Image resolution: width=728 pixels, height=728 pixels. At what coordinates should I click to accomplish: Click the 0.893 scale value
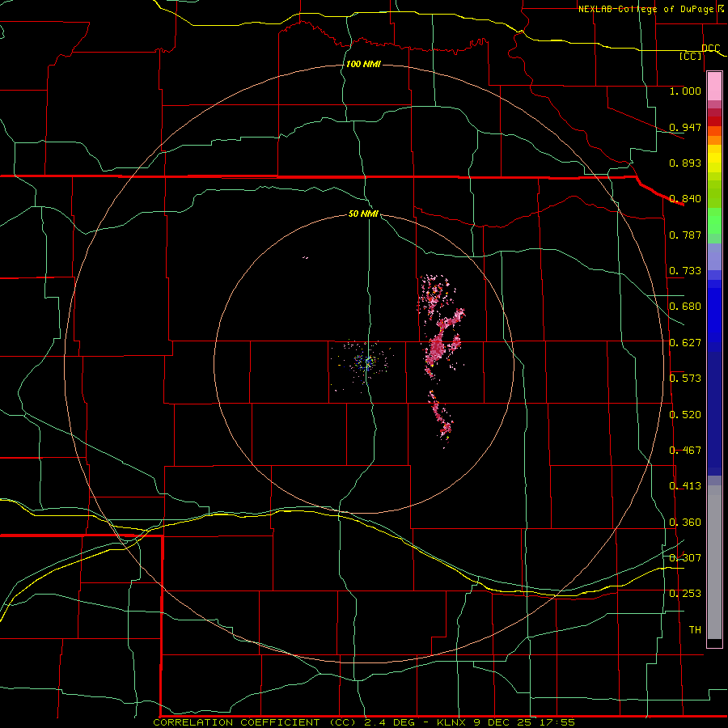tap(685, 163)
